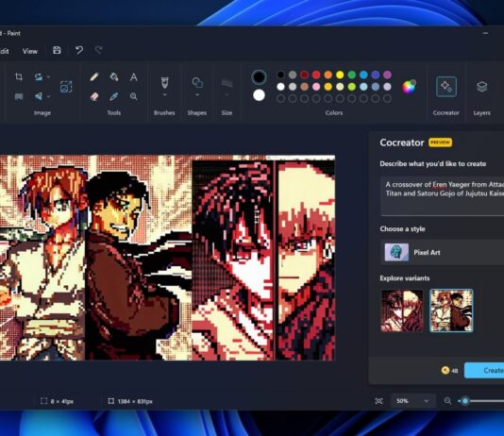Click the Rotate image icon
Viewport: 504px width, 436px height.
coord(39,76)
